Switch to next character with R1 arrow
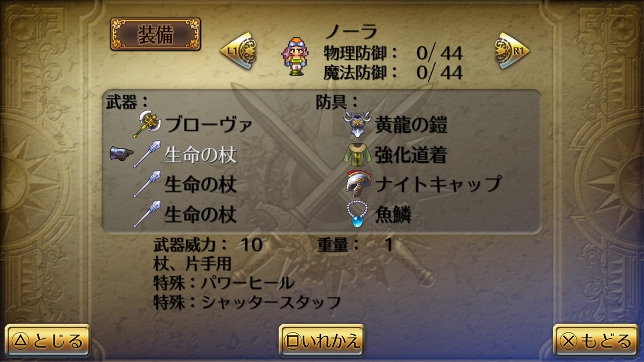The image size is (644, 362). coord(513,51)
